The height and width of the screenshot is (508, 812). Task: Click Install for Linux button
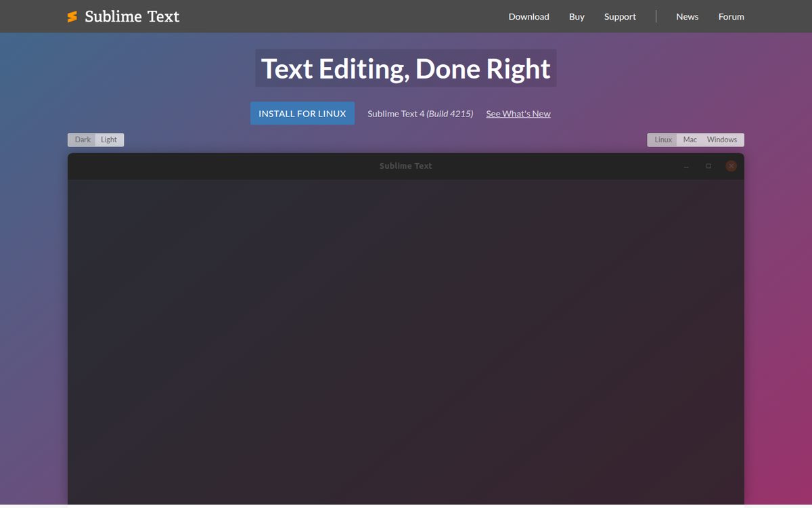click(x=302, y=113)
